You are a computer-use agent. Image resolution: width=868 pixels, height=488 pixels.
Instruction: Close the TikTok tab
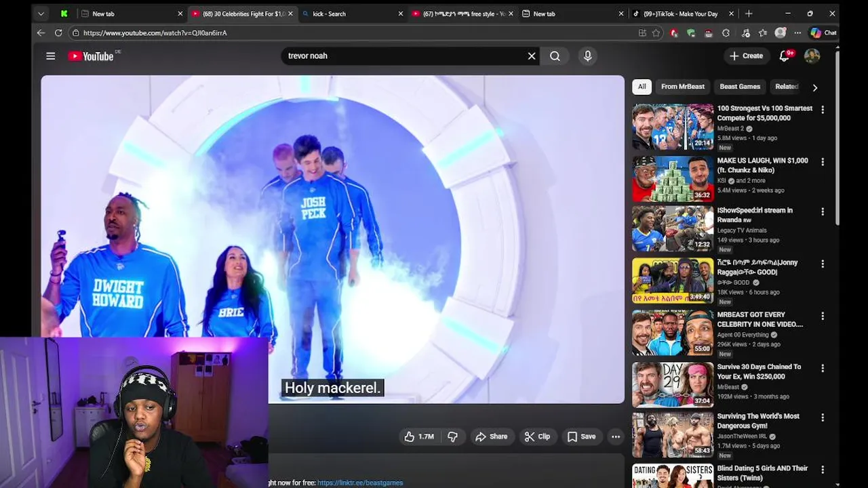(x=731, y=14)
